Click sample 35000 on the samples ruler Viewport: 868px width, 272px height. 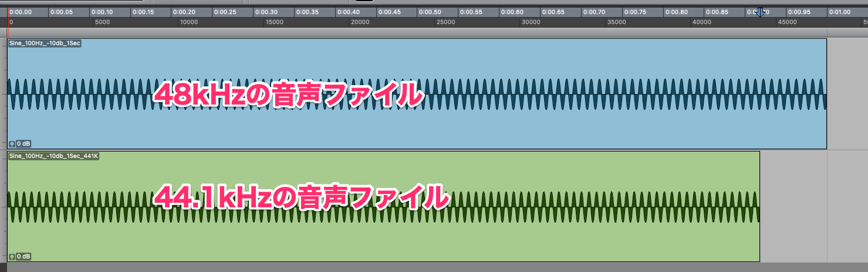(x=616, y=22)
